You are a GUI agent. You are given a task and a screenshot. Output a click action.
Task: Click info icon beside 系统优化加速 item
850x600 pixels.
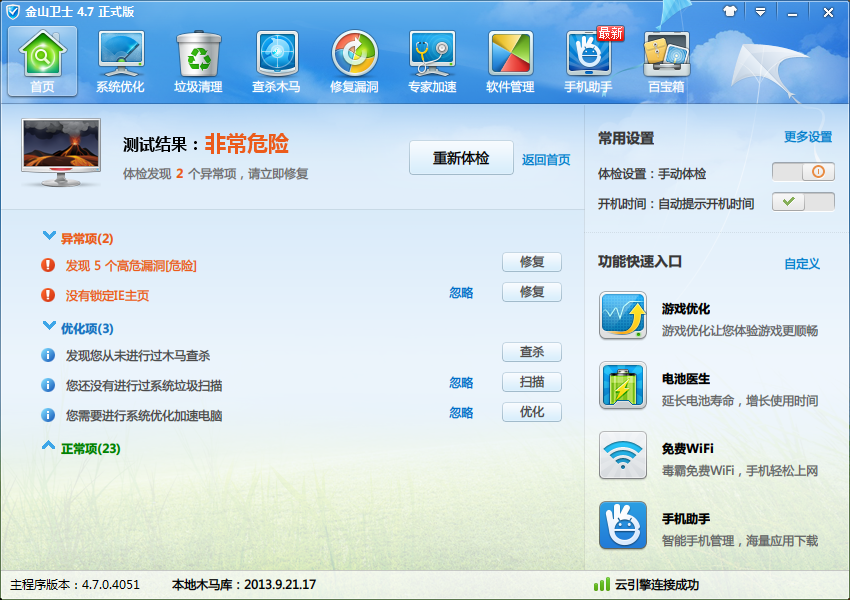[48, 415]
